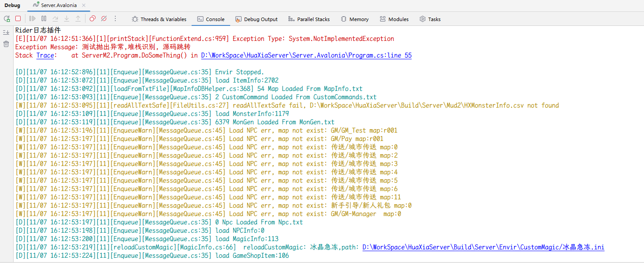This screenshot has width=644, height=263.
Task: Switch to Threads & Variables tab
Action: pyautogui.click(x=159, y=19)
